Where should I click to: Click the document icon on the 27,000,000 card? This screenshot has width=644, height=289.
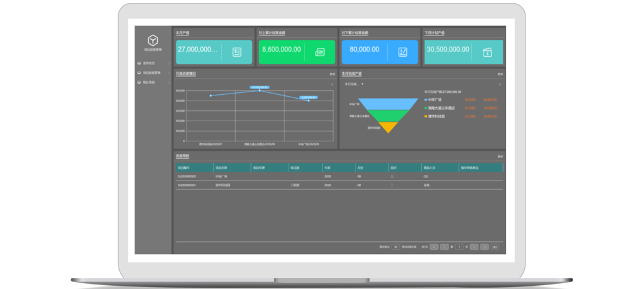(237, 52)
